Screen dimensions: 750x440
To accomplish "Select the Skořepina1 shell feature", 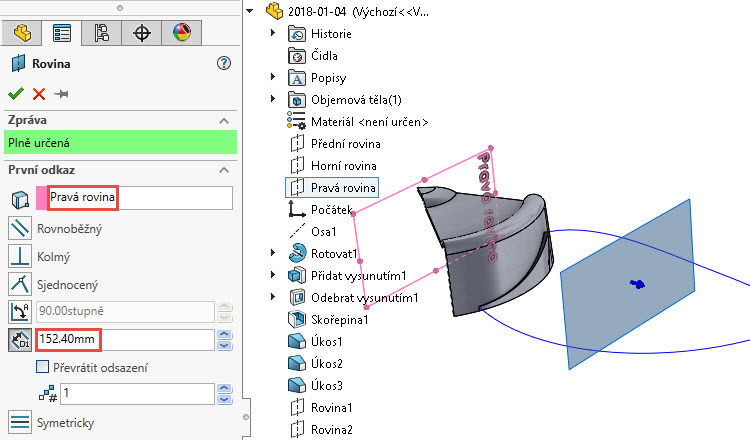I will [x=340, y=320].
